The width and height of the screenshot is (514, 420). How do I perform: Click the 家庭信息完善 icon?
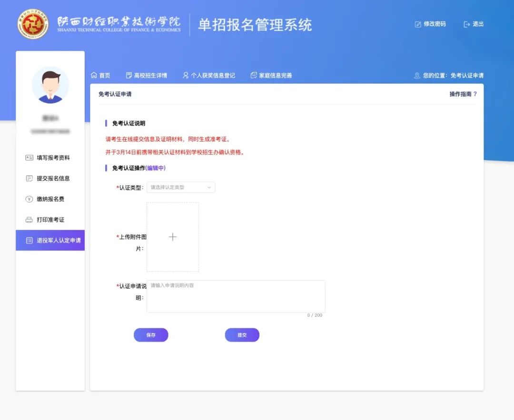click(x=254, y=75)
